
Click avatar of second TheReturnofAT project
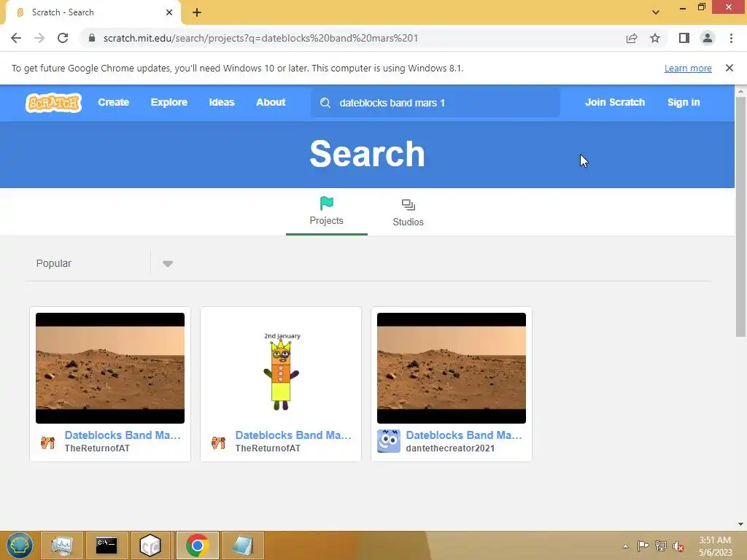pyautogui.click(x=219, y=443)
